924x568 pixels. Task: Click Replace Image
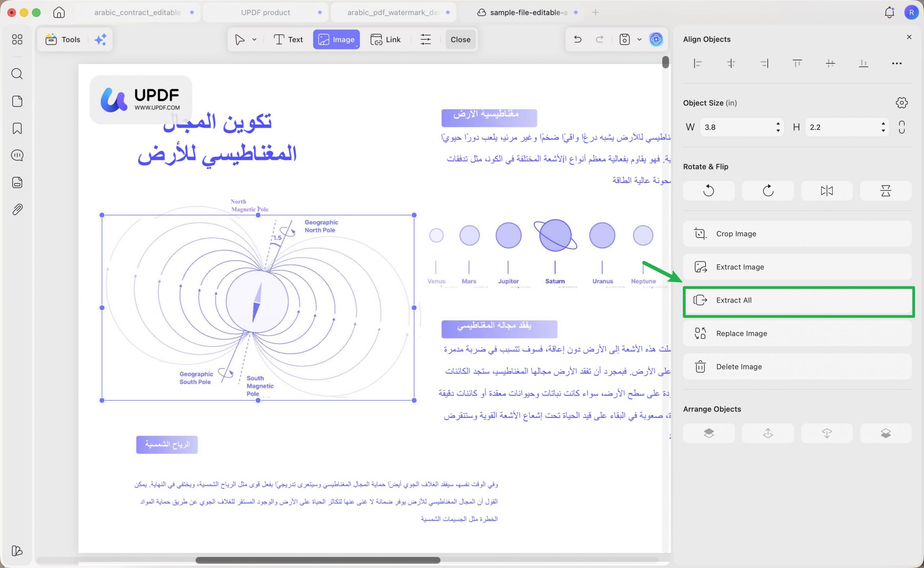coord(797,333)
